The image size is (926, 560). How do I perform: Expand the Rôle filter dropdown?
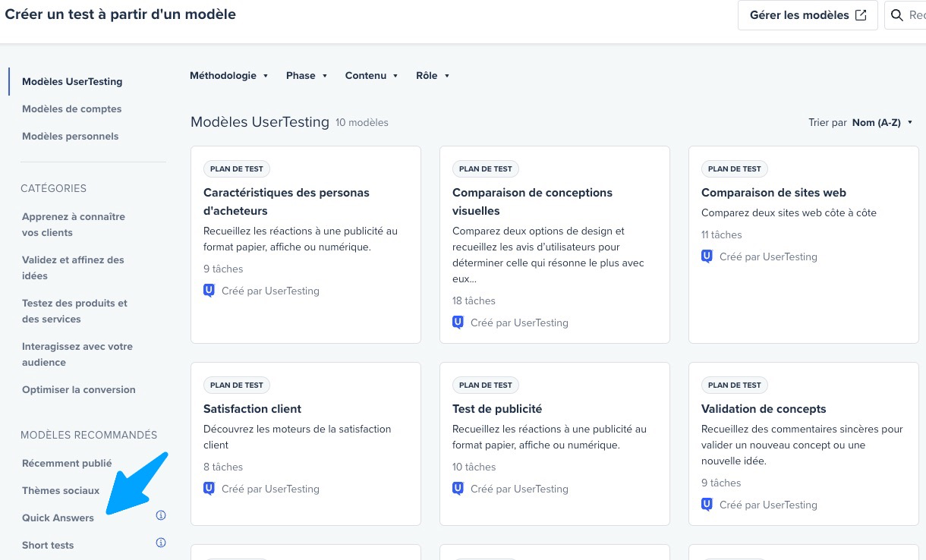pyautogui.click(x=433, y=76)
